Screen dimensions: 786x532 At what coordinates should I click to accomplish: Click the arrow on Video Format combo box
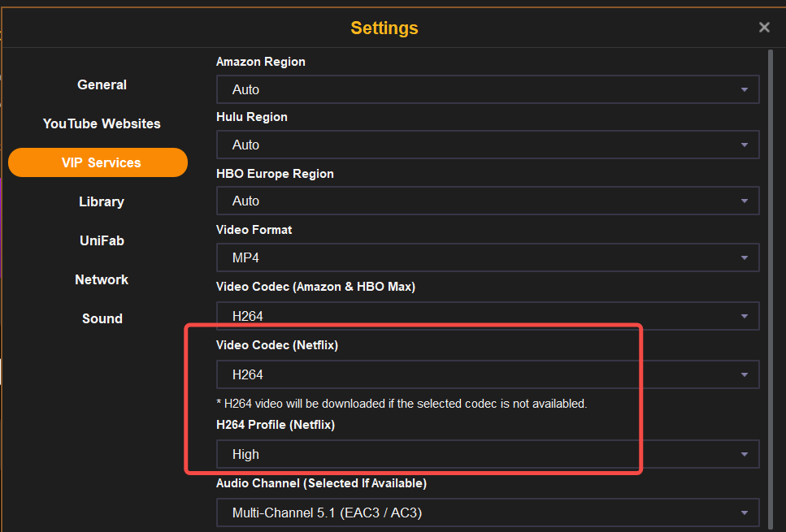click(x=744, y=258)
